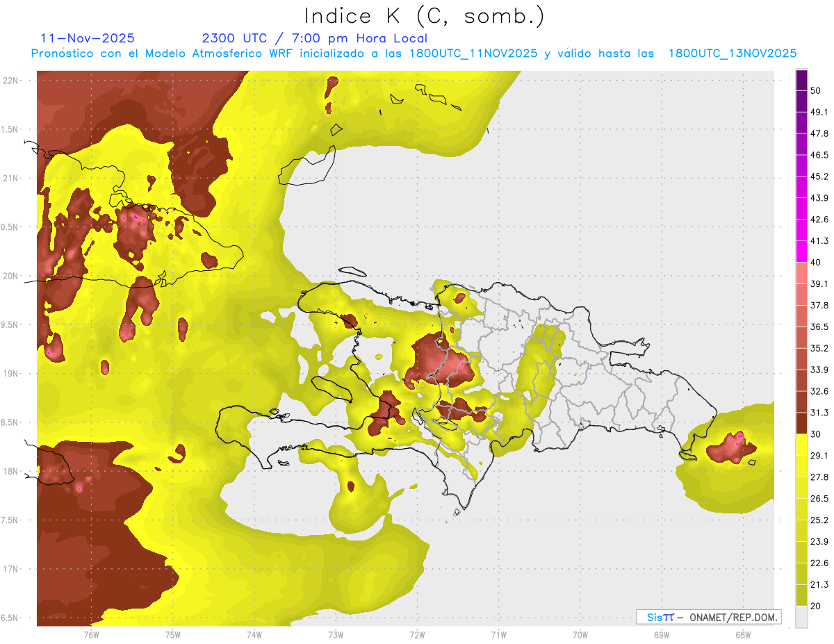This screenshot has height=644, width=834.
Task: Click the SisTT ONAMET/REP.DOM. credit box
Action: [708, 617]
